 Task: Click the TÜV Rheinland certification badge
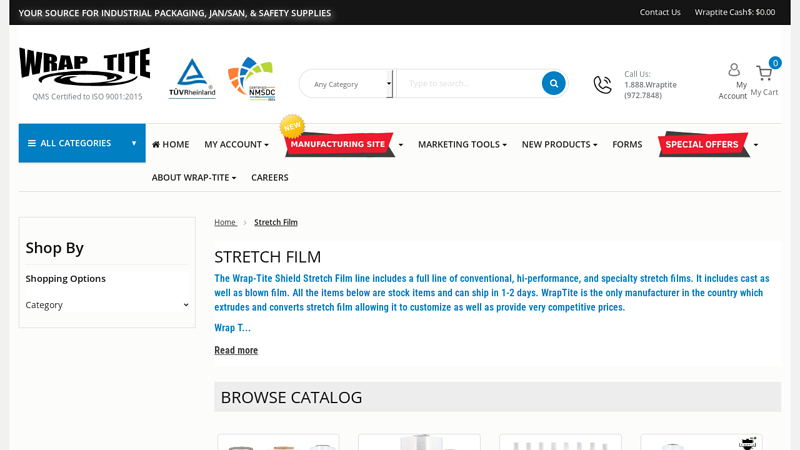tap(192, 78)
